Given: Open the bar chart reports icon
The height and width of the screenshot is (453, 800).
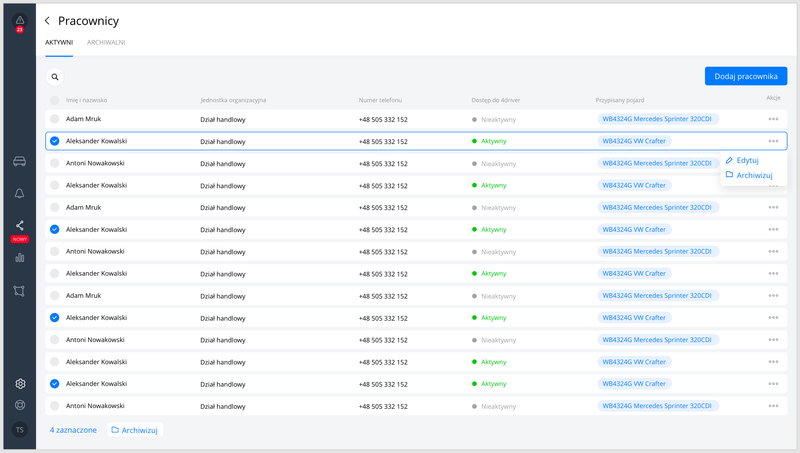Looking at the screenshot, I should (x=19, y=257).
